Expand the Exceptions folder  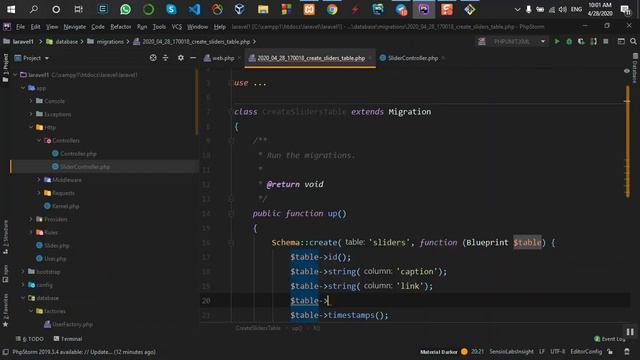click(31, 114)
